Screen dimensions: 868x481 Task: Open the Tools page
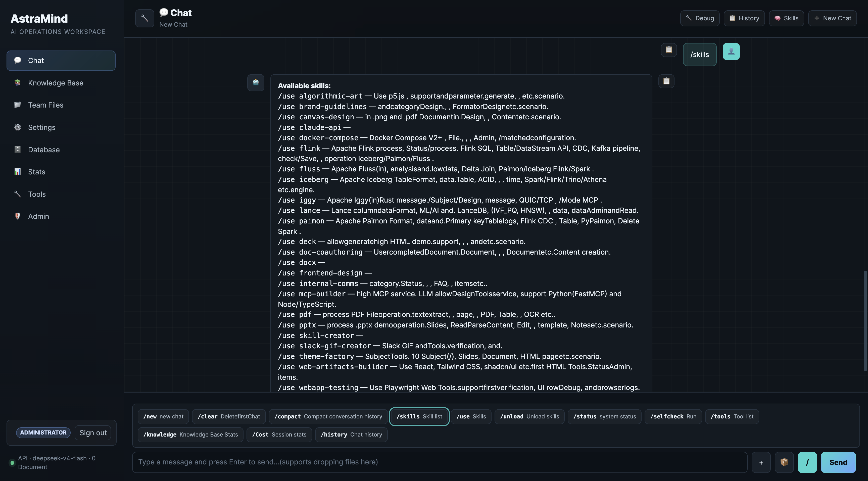coord(61,194)
